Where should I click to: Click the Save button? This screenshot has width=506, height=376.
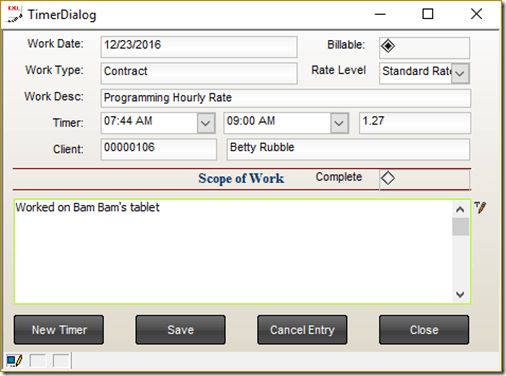click(181, 330)
